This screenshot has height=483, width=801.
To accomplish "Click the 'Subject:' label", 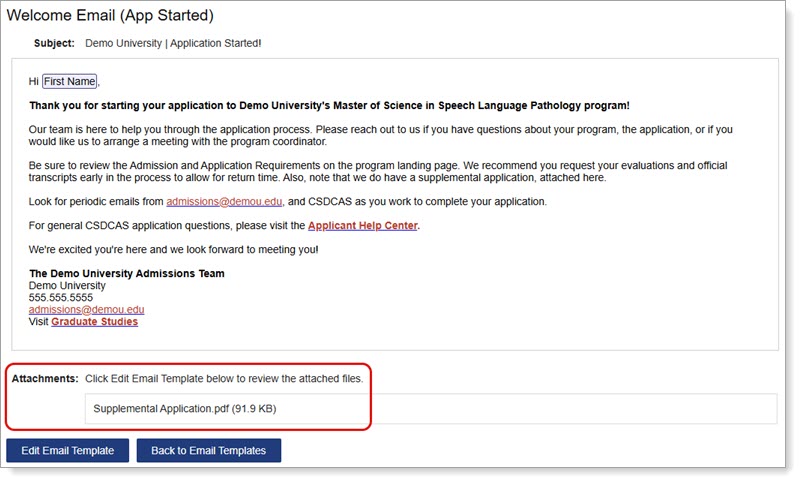I will pos(54,44).
